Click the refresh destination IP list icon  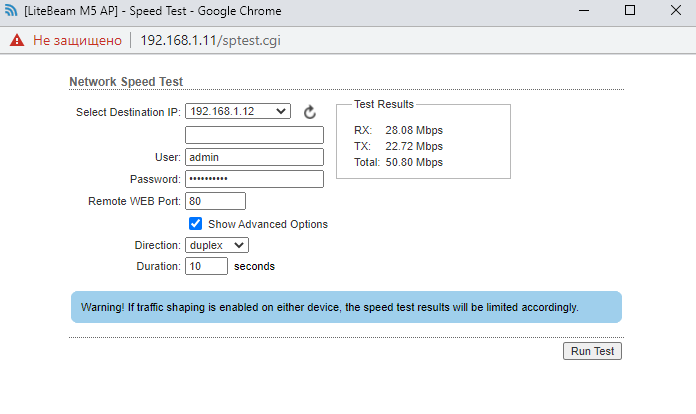click(310, 112)
